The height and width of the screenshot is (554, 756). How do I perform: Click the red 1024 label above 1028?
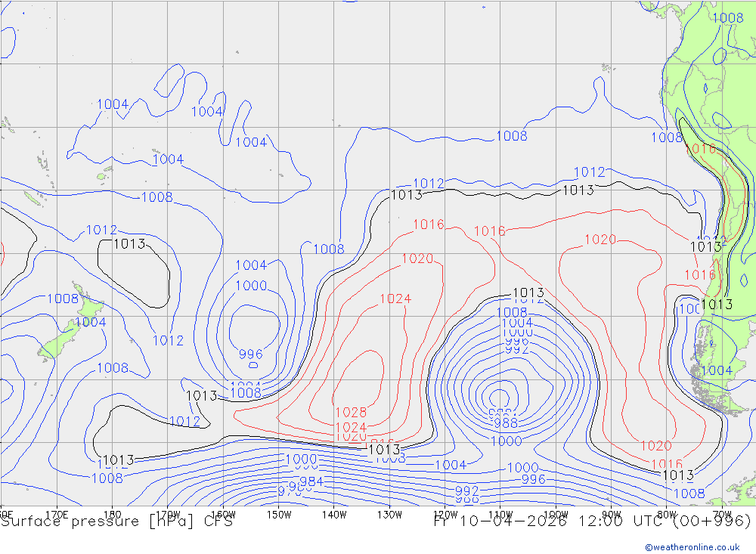[x=395, y=299]
